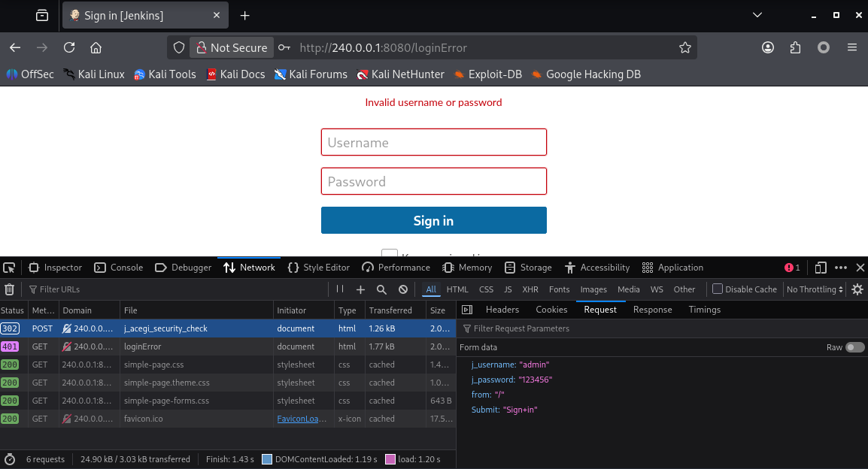This screenshot has height=469, width=868.
Task: Click the element picker icon in DevTools
Action: 9,268
